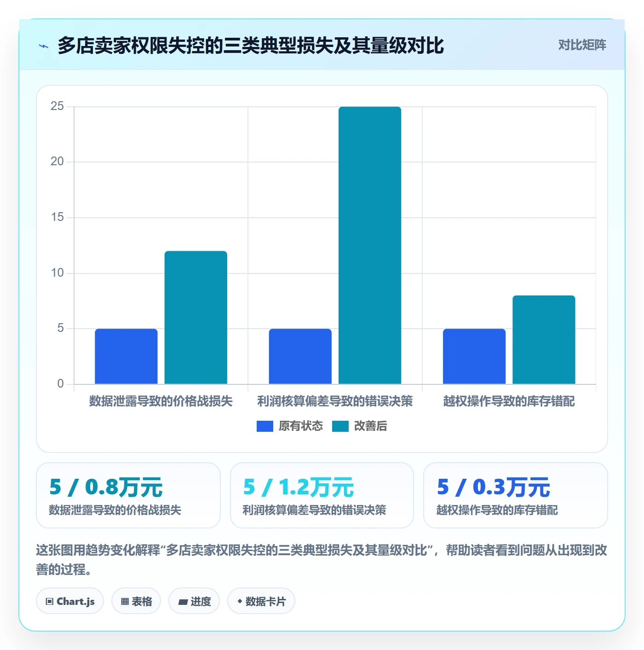
Task: Click the 原有状态 legend label
Action: 301,426
